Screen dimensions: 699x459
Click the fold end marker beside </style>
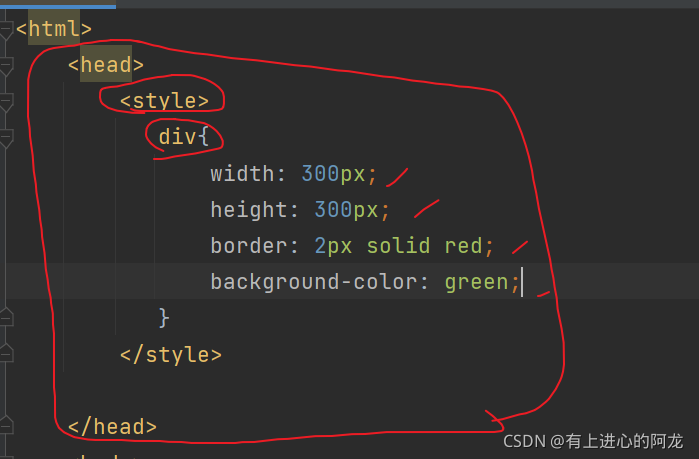point(6,353)
